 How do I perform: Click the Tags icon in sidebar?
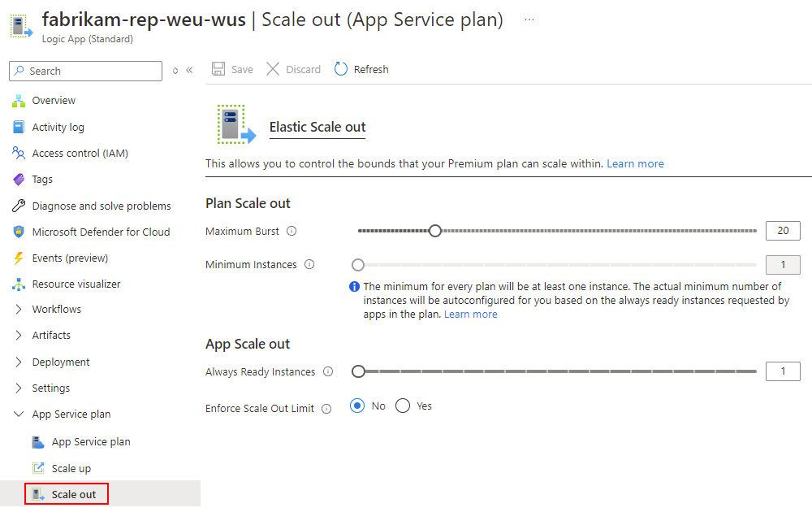coord(19,180)
